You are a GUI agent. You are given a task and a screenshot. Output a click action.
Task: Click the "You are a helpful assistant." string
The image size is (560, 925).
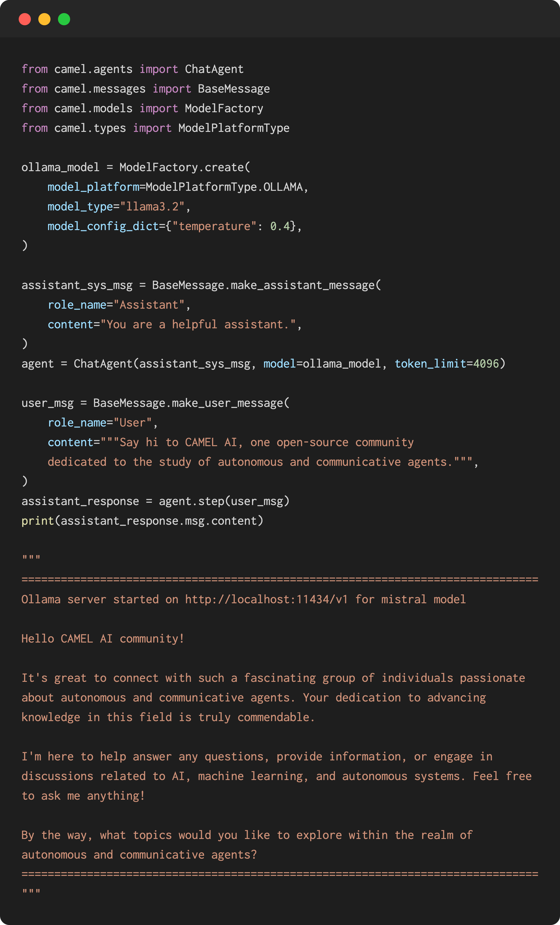tap(198, 324)
